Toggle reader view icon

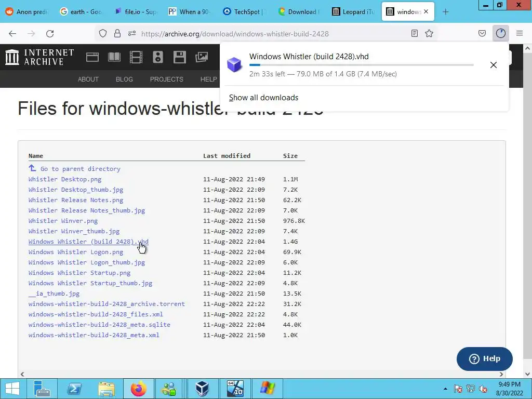click(x=414, y=34)
